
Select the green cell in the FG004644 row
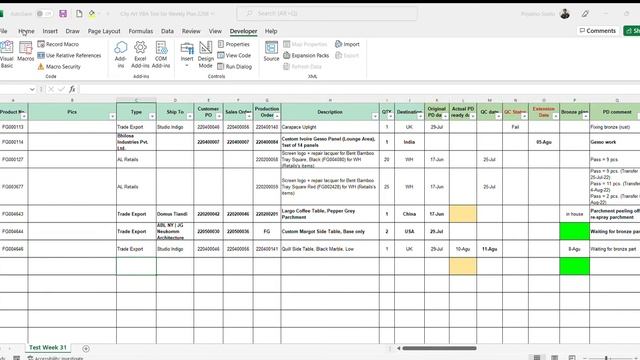click(574, 231)
